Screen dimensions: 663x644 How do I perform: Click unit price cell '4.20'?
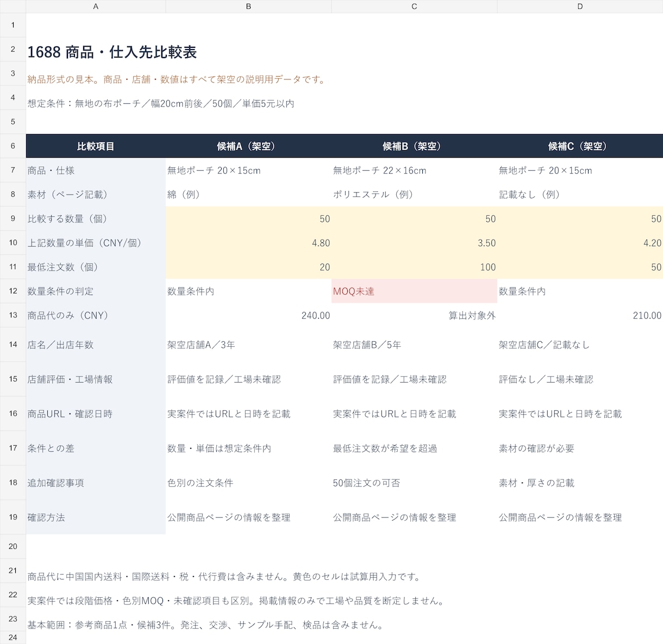point(580,242)
